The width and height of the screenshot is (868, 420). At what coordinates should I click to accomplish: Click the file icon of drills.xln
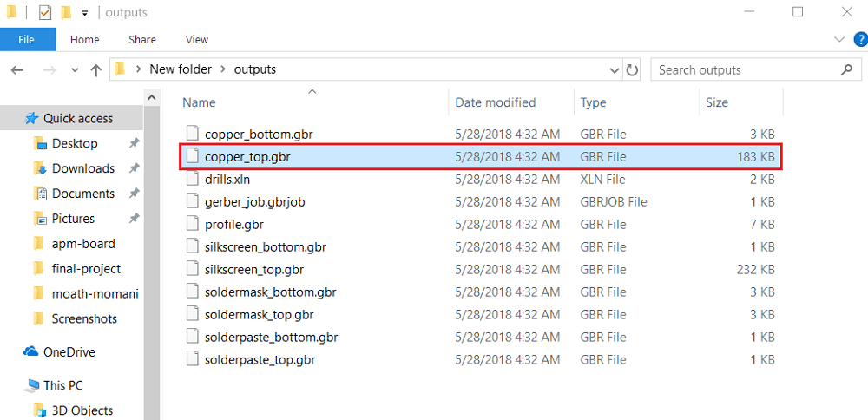coord(192,179)
